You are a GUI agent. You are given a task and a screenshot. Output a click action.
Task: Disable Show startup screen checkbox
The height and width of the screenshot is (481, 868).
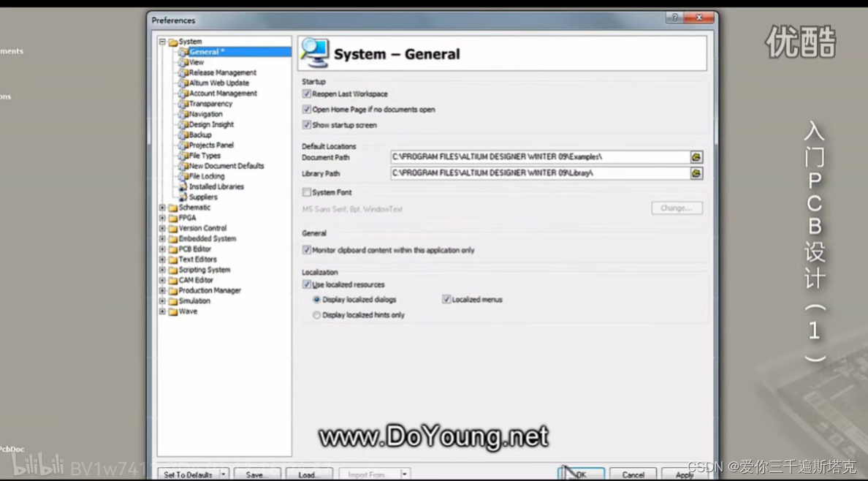click(306, 125)
